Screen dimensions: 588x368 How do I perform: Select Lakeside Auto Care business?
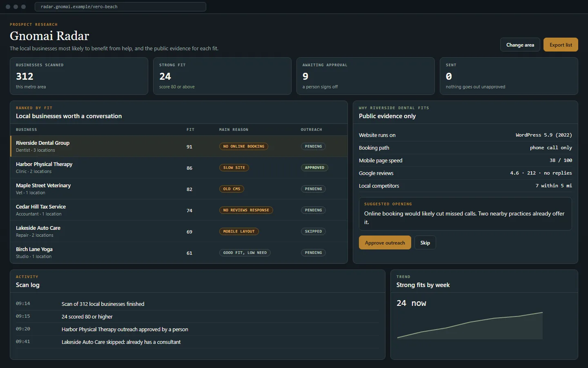179,231
